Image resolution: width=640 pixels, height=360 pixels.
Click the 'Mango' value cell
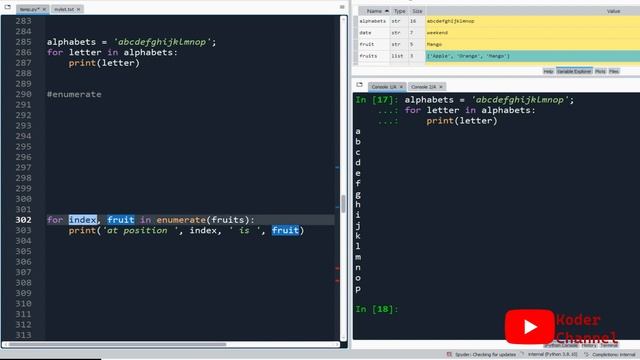[x=533, y=44]
